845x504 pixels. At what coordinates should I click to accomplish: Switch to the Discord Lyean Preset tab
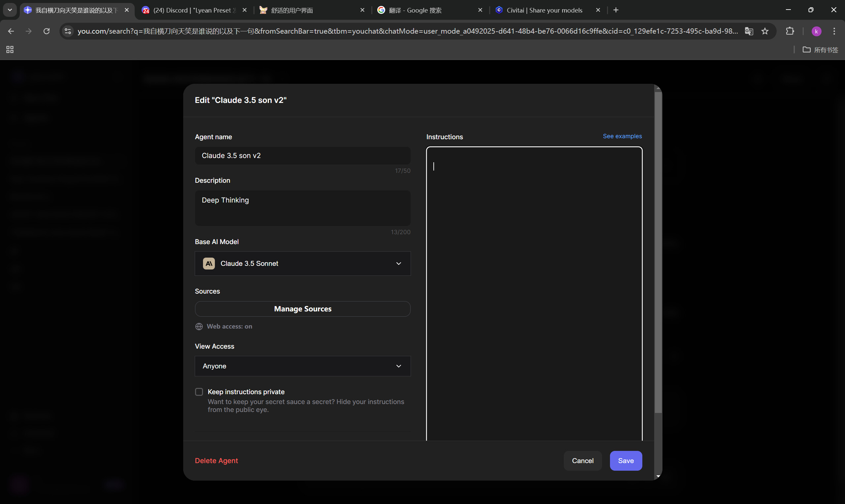190,10
